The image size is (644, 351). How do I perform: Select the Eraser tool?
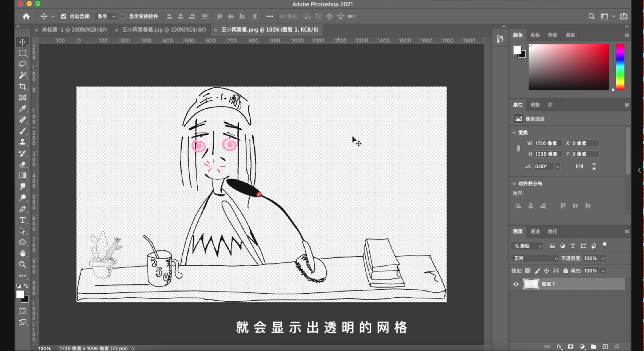[x=23, y=165]
